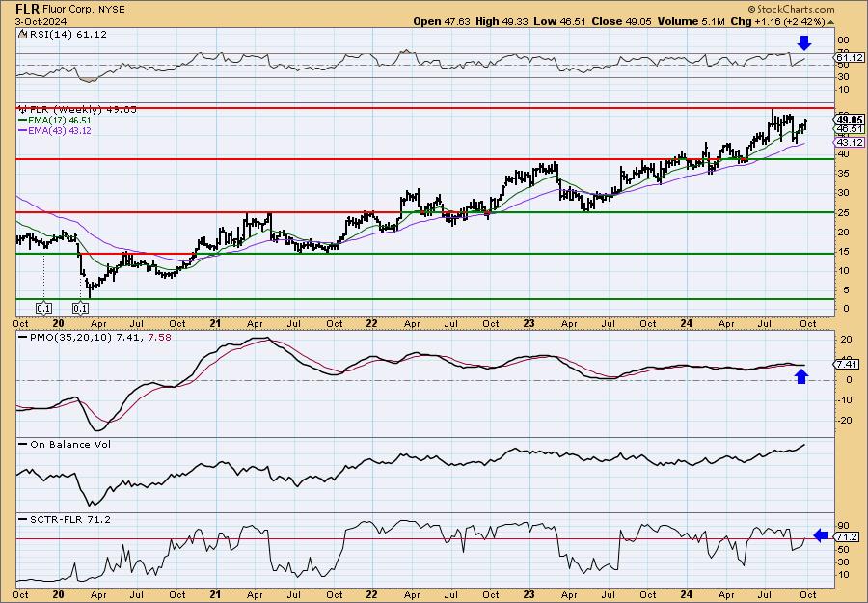
Task: Click the 15 level on the price axis
Action: (844, 252)
